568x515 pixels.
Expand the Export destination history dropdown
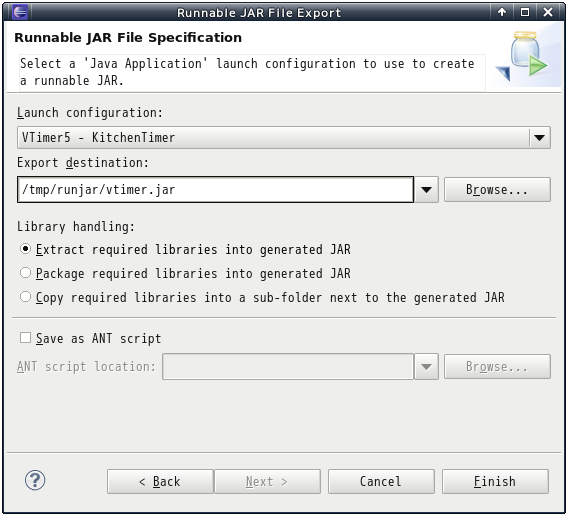[426, 189]
